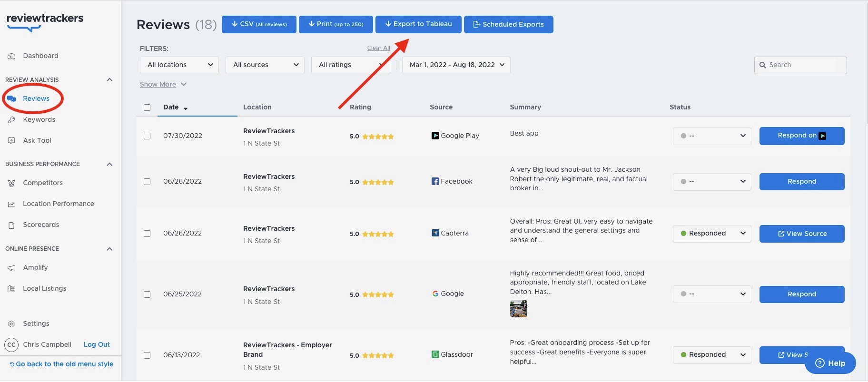868x382 pixels.
Task: Download CSV of all reviews
Action: point(259,24)
